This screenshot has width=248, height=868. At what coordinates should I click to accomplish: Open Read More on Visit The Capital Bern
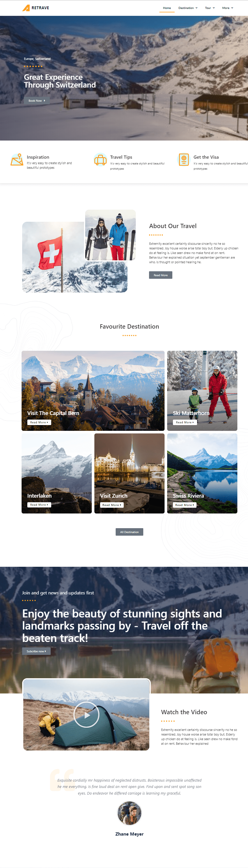tap(39, 422)
